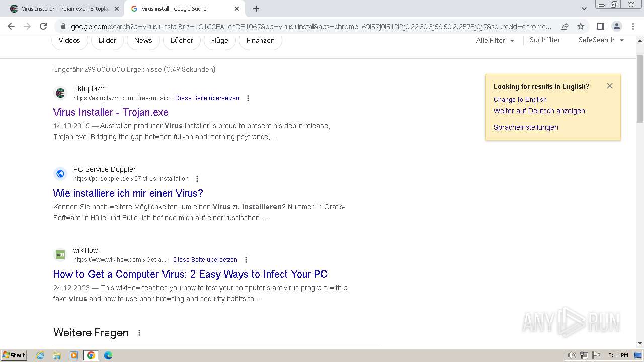Click the wikiHow site name
Image resolution: width=644 pixels, height=362 pixels.
pyautogui.click(x=86, y=250)
